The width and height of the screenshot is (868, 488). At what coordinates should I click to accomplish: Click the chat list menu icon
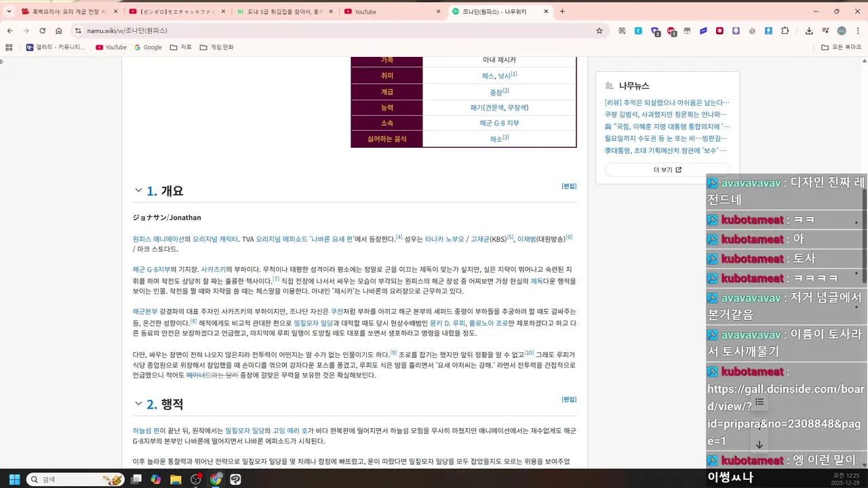759,402
